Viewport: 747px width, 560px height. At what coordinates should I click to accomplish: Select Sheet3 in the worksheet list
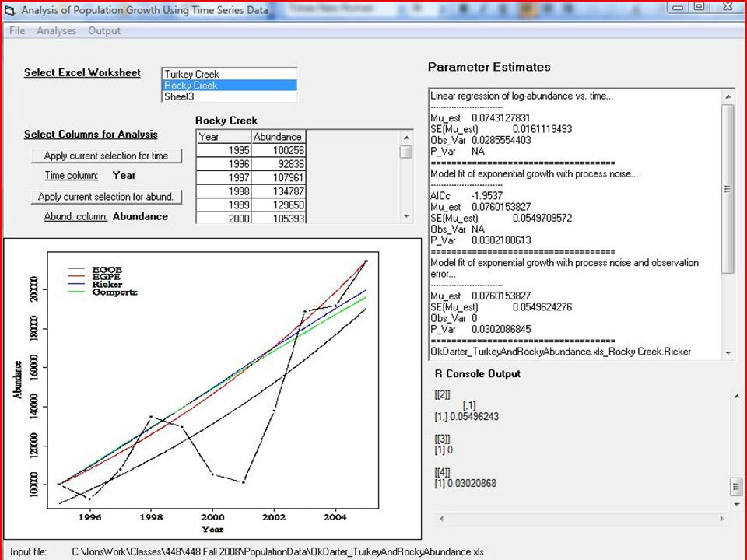229,96
